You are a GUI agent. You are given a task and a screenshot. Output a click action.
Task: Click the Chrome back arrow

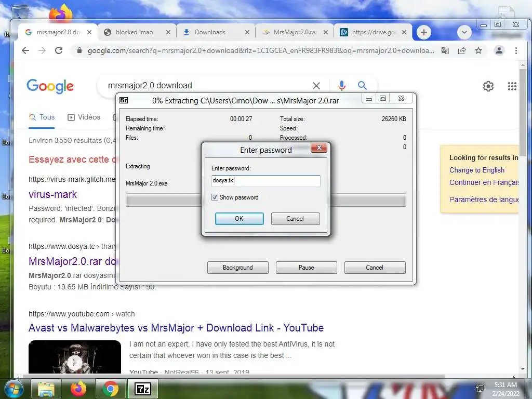click(25, 50)
